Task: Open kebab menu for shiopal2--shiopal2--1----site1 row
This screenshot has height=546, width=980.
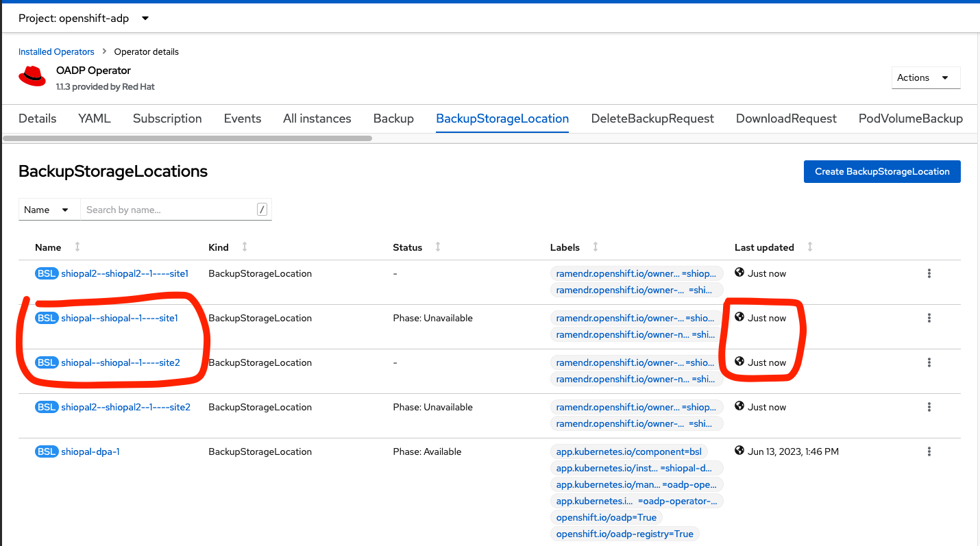Action: (x=929, y=273)
